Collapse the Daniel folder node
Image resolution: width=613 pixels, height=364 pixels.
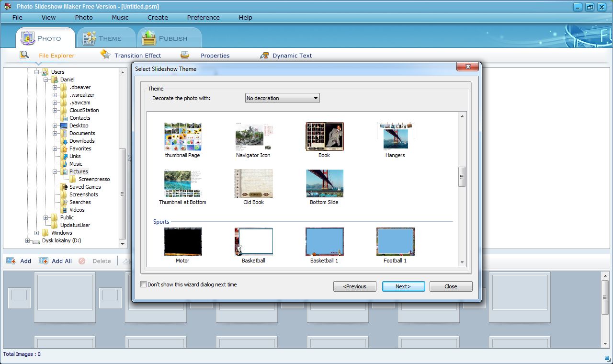coord(46,80)
